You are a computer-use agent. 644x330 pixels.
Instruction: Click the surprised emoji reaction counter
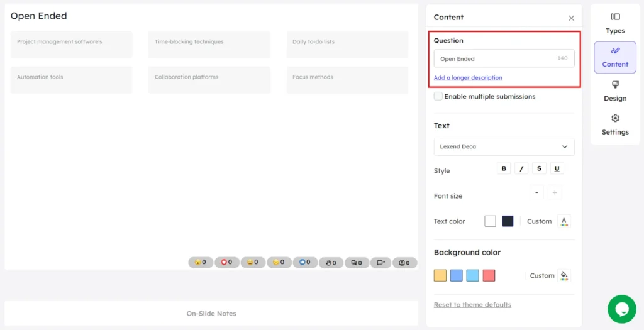[201, 262]
